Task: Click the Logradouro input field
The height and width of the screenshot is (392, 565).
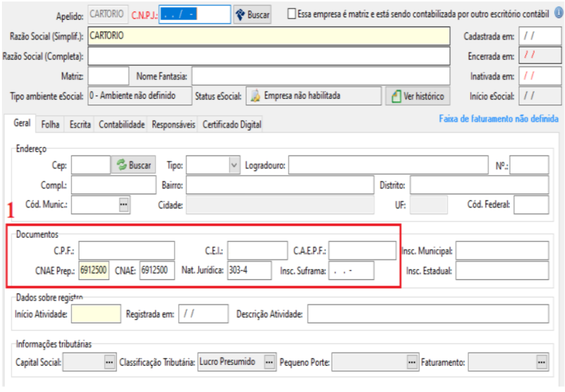Action: tap(388, 165)
